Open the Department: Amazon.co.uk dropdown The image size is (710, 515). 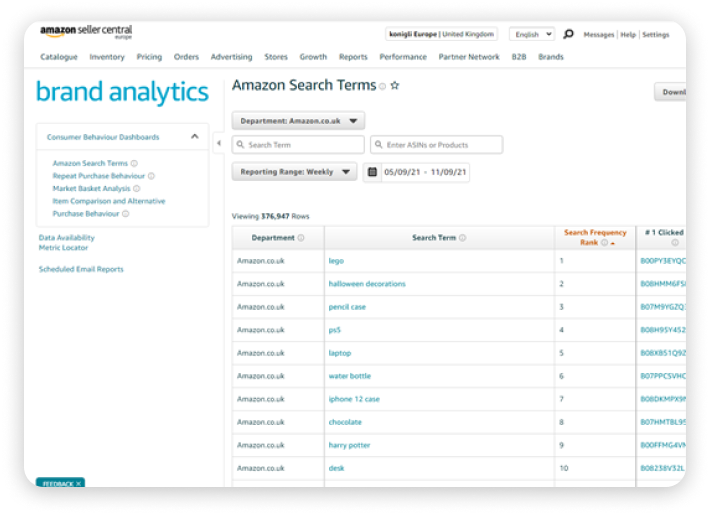298,121
